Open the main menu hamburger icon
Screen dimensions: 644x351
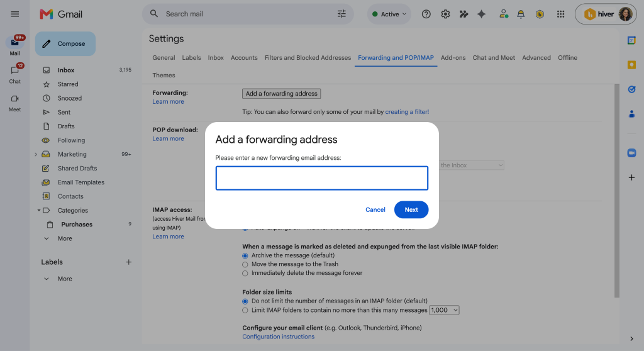click(15, 14)
